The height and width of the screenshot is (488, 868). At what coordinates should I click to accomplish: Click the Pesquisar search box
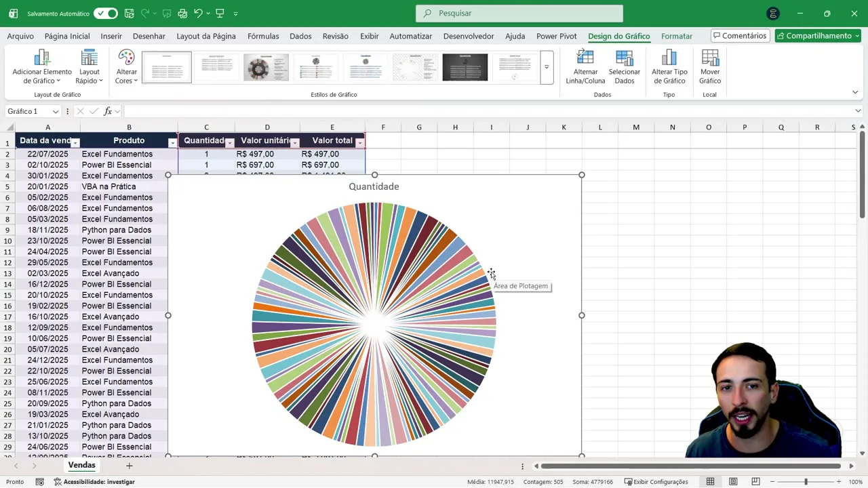pyautogui.click(x=519, y=14)
